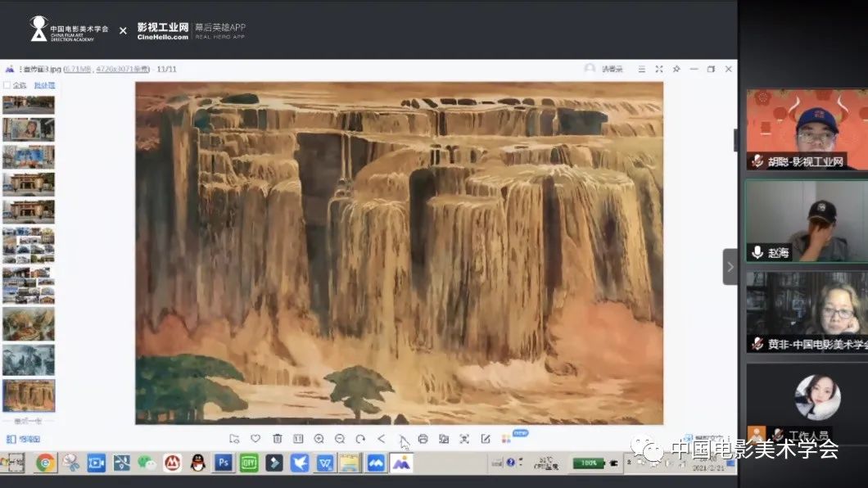This screenshot has width=868, height=488.
Task: Expand the side panel chevron arrow
Action: [730, 267]
